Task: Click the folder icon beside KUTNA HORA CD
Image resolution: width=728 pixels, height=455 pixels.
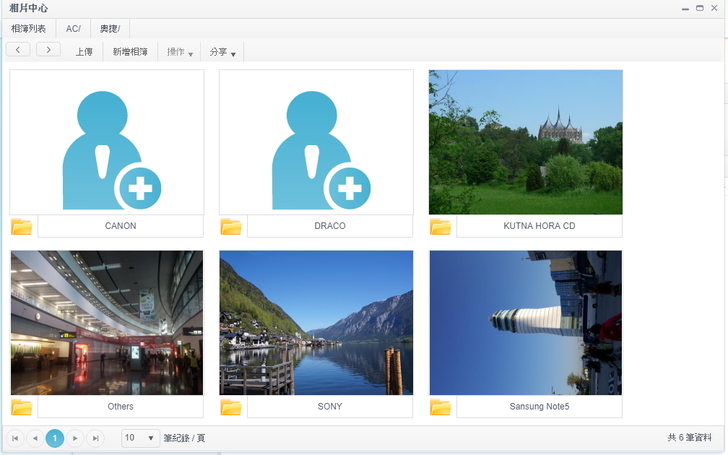Action: [440, 226]
